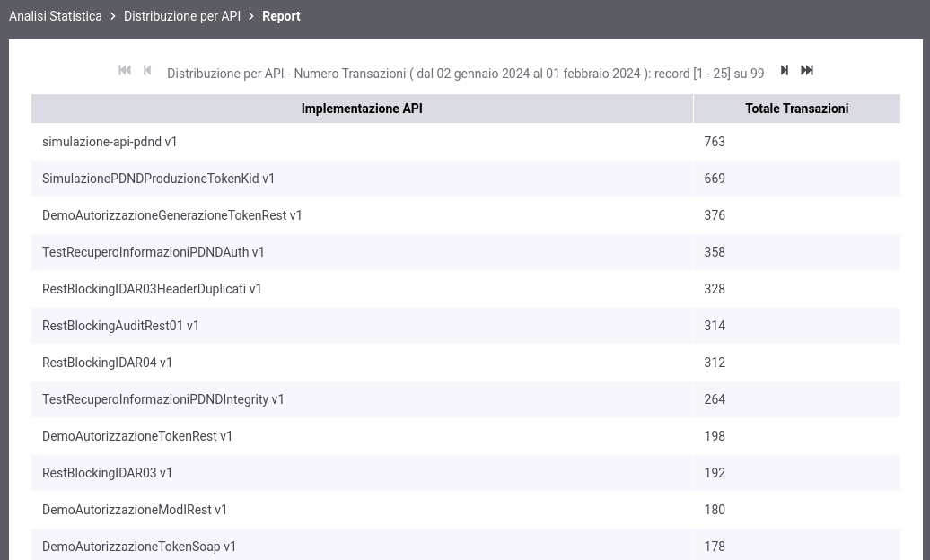The image size is (930, 560).
Task: Select row TestRecuperoInformazioniPDNDAuth v1
Action: [x=466, y=252]
